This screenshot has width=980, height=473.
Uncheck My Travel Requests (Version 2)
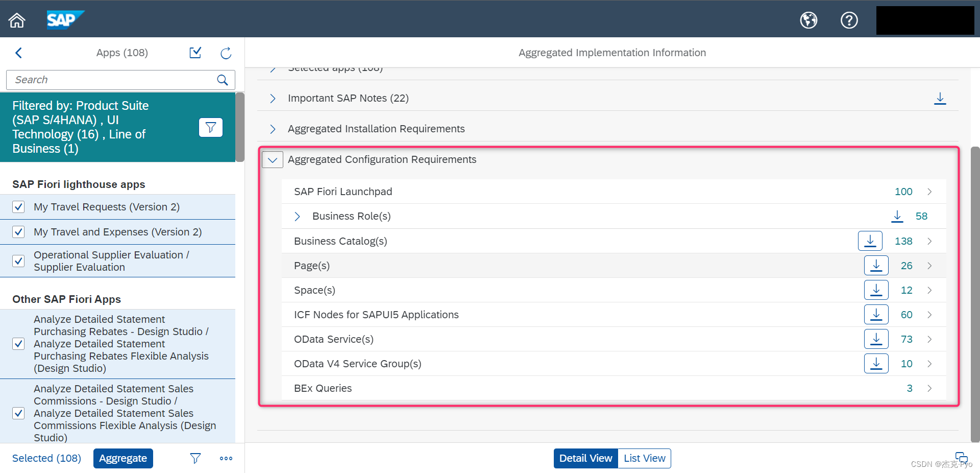[18, 207]
